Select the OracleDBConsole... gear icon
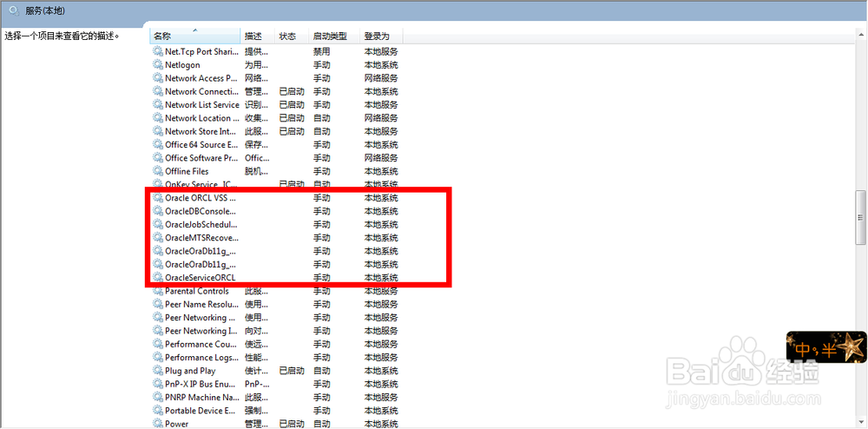The image size is (868, 429). click(x=158, y=211)
